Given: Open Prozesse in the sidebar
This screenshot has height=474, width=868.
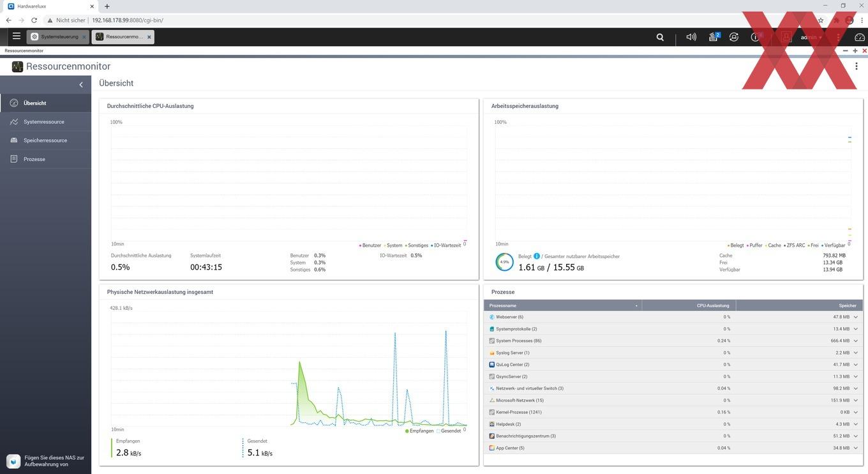Looking at the screenshot, I should coord(45,159).
